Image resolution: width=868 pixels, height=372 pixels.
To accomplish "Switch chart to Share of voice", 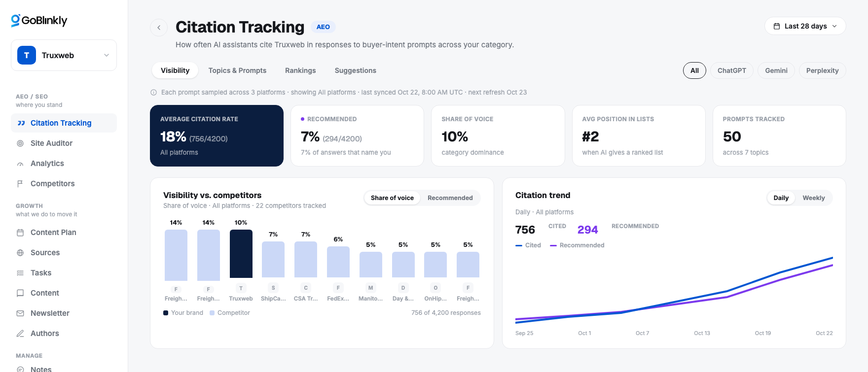I will click(x=392, y=198).
